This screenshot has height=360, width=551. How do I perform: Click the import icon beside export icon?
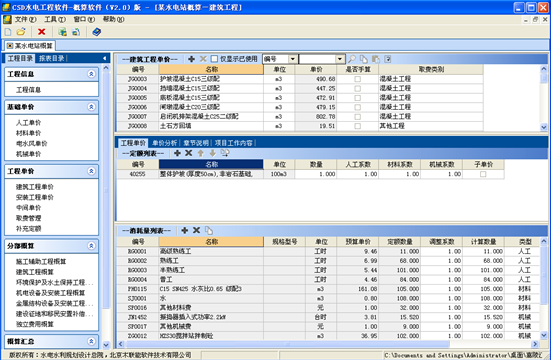tap(76, 32)
